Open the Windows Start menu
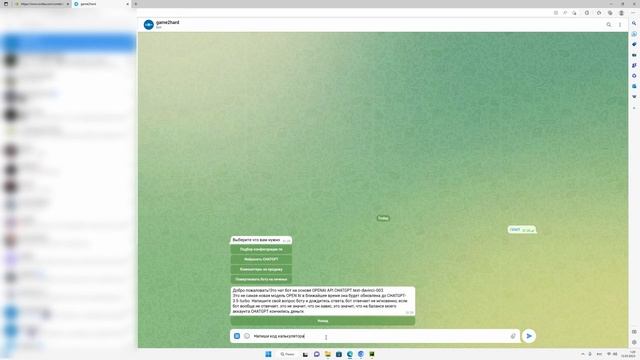This screenshot has width=640, height=360. tap(268, 354)
